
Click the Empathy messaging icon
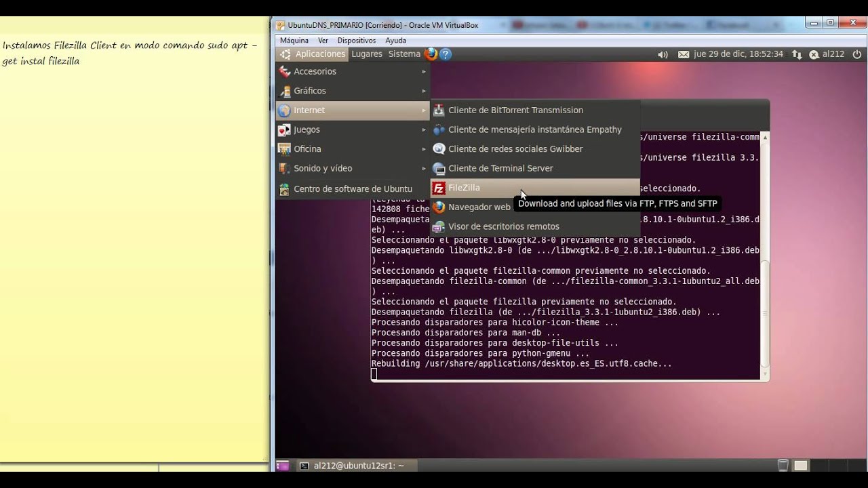point(439,129)
